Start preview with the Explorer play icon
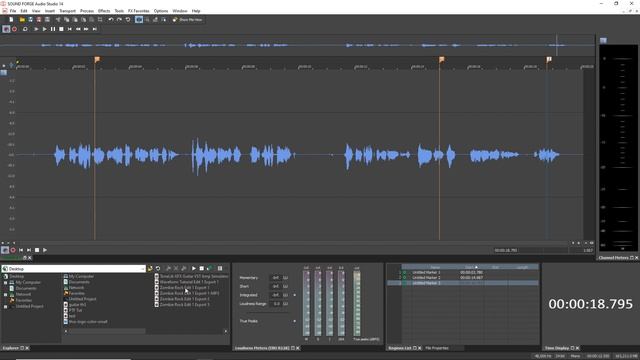The width and height of the screenshot is (640, 360). click(194, 269)
